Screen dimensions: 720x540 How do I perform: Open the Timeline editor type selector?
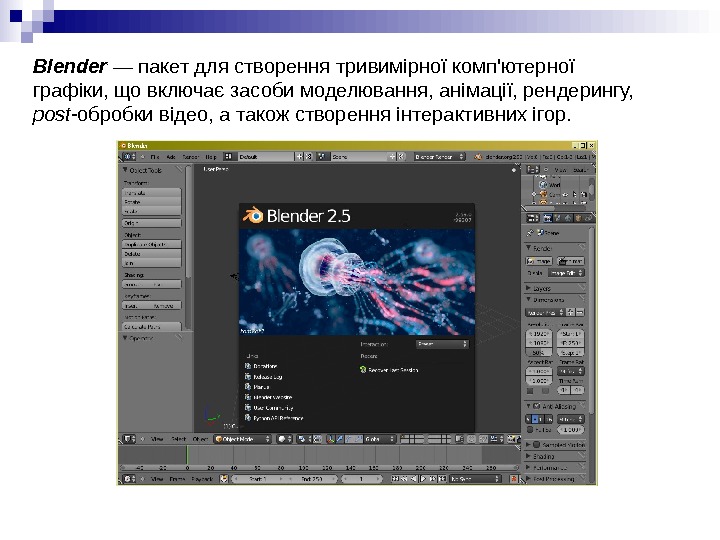(129, 479)
